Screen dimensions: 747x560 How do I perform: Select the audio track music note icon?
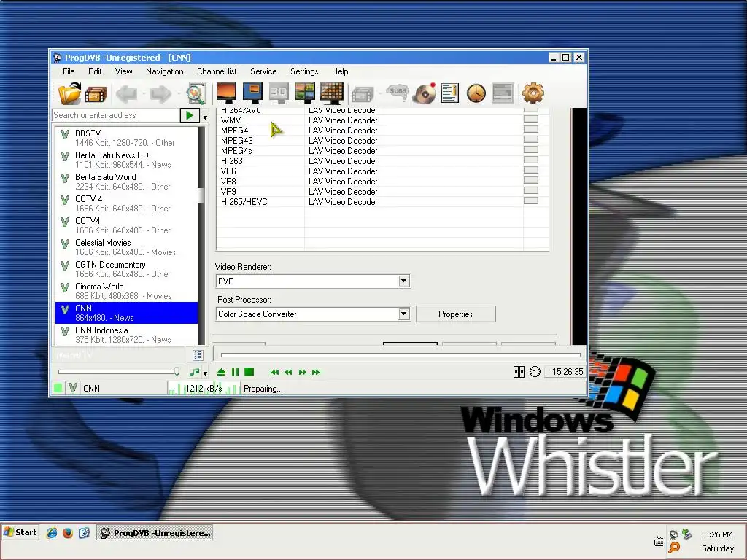pos(194,372)
